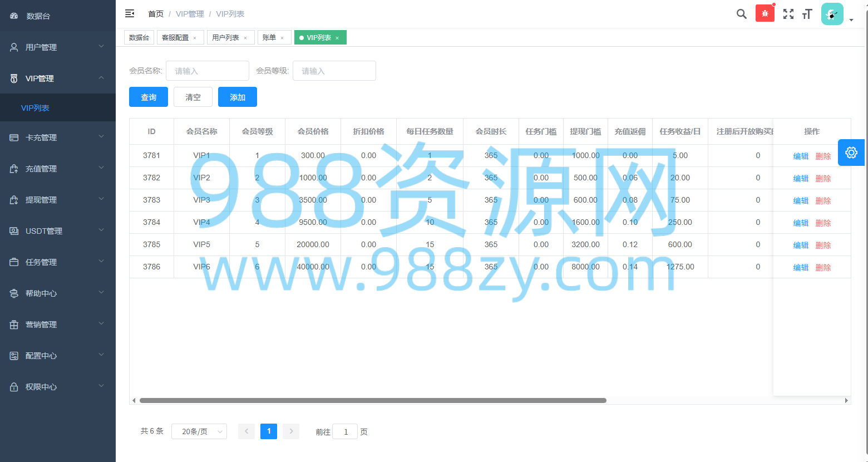
Task: Open the blue gear settings panel
Action: coord(851,153)
